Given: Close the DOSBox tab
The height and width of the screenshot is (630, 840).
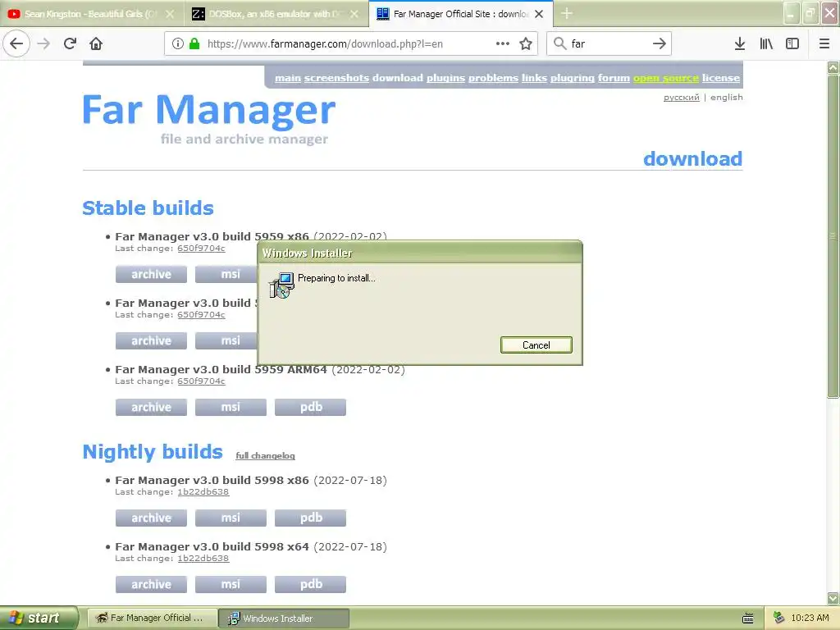Looking at the screenshot, I should 354,14.
